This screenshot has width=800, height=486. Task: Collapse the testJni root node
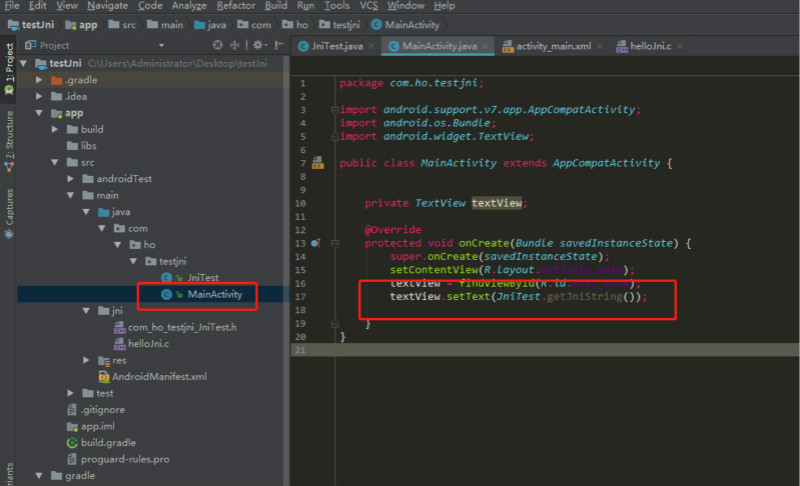click(23, 63)
